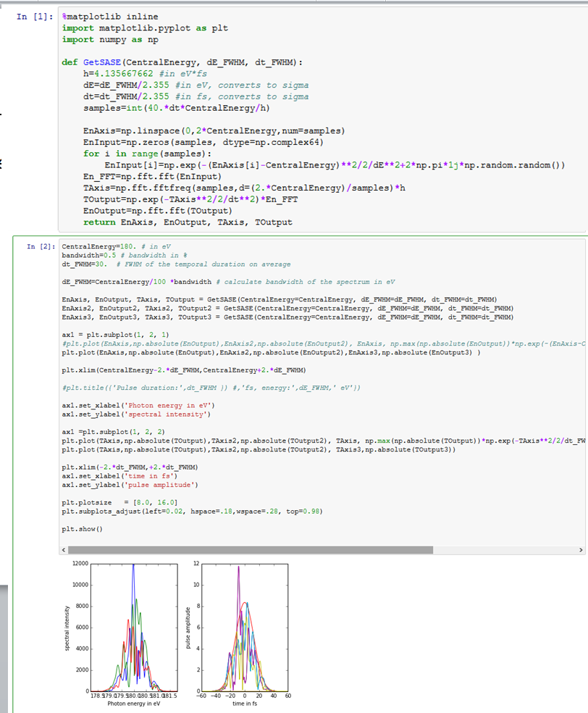Place cursor on %matplotlib inline line
This screenshot has width=588, height=713.
[110, 17]
